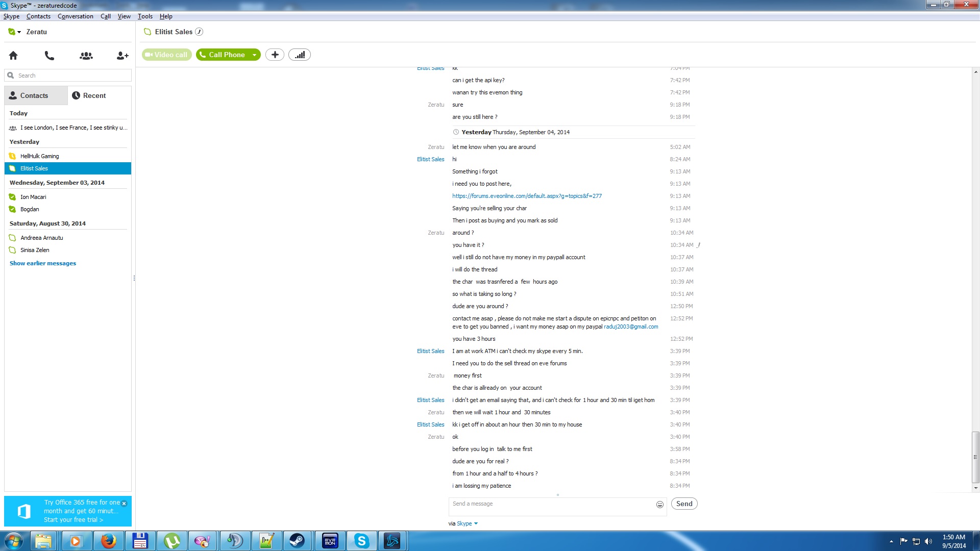Check call quality signal bars icon
Screen dimensions: 980x551
(300, 55)
